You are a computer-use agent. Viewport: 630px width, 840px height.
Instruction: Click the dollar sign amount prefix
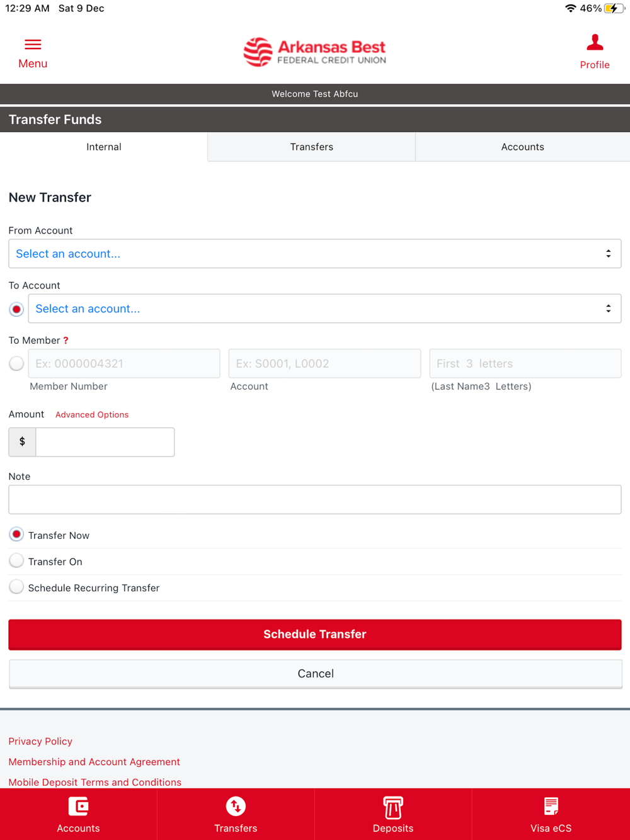coord(22,442)
